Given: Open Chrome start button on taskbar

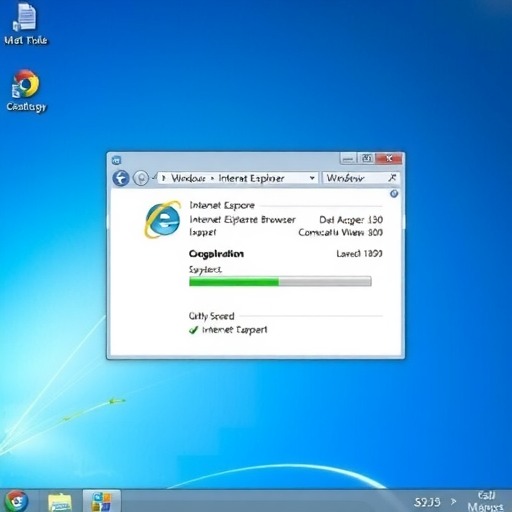Looking at the screenshot, I should point(16,501).
